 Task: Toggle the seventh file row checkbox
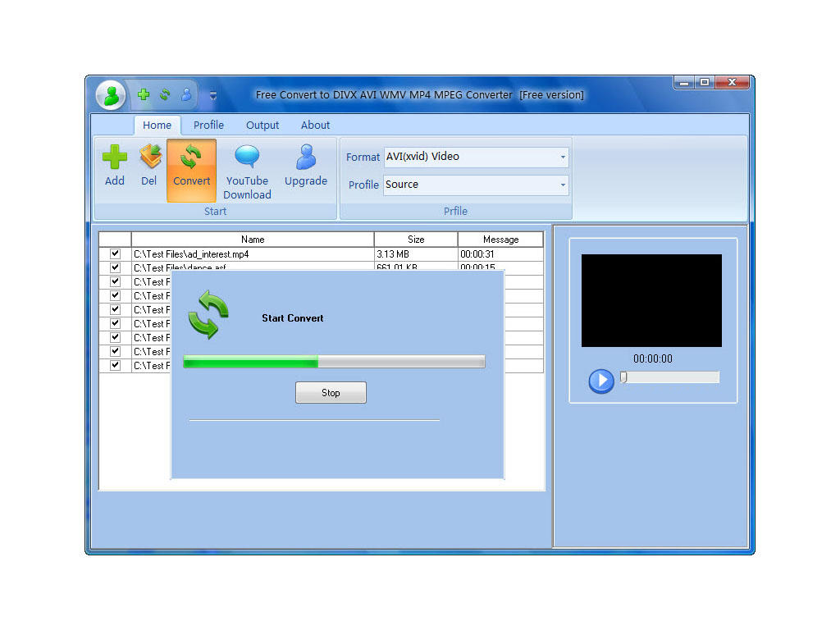pyautogui.click(x=115, y=337)
